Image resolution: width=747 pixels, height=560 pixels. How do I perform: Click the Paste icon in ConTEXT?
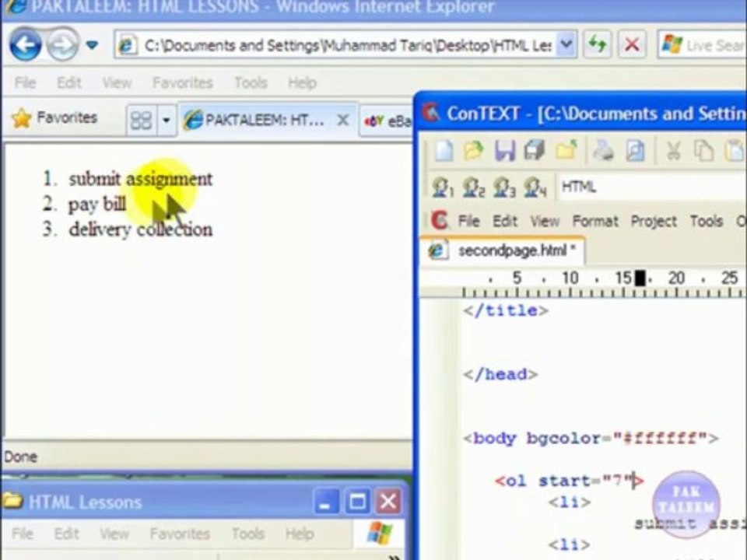point(735,151)
